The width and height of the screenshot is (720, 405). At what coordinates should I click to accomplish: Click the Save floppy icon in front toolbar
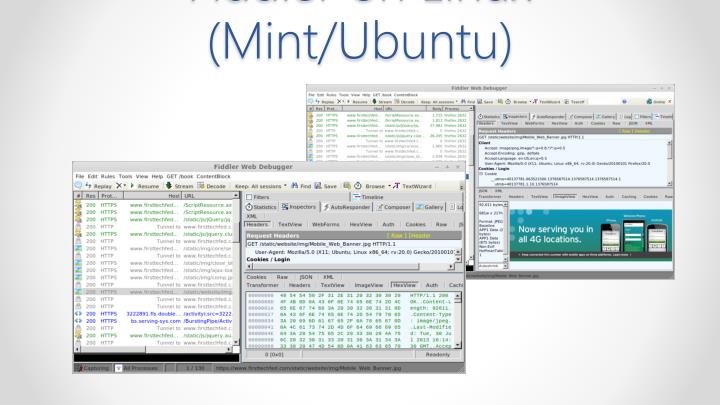318,186
